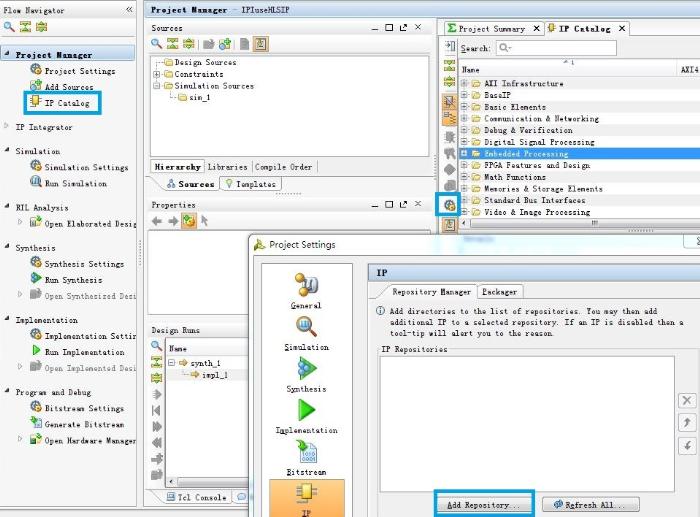The width and height of the screenshot is (700, 517).
Task: Select General category in Project Settings
Action: [306, 289]
